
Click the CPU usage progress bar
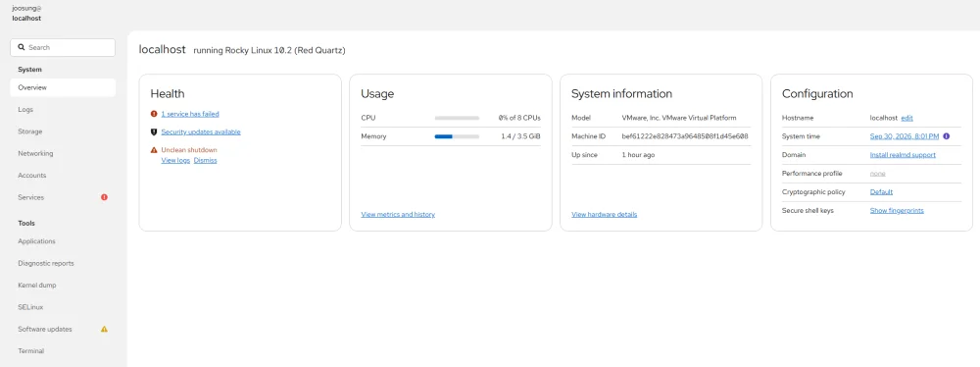pyautogui.click(x=457, y=118)
